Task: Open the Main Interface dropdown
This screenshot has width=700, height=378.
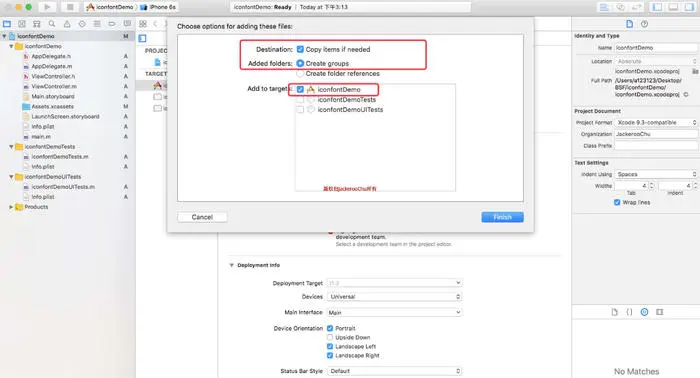Action: coord(395,312)
